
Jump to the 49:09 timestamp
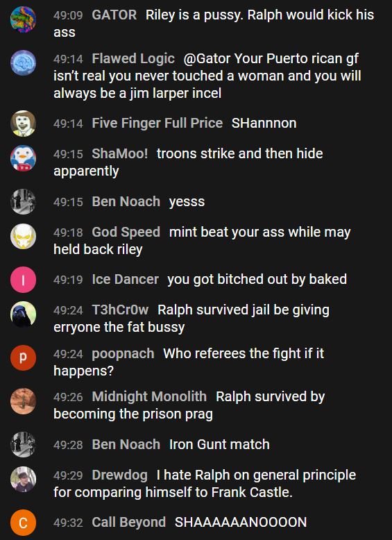(x=68, y=15)
